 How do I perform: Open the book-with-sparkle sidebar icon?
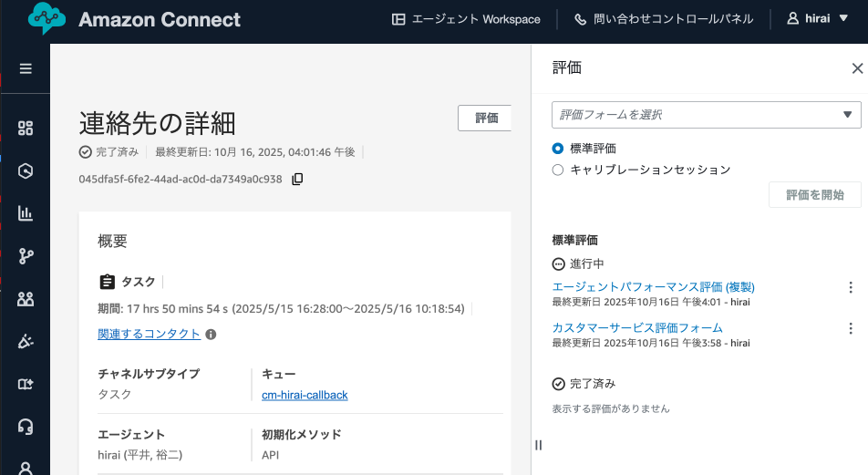point(26,384)
